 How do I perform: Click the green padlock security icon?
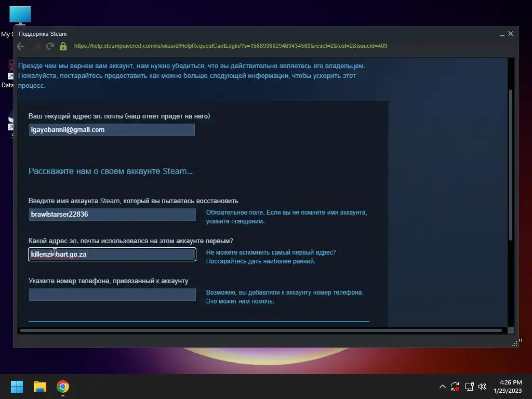63,46
